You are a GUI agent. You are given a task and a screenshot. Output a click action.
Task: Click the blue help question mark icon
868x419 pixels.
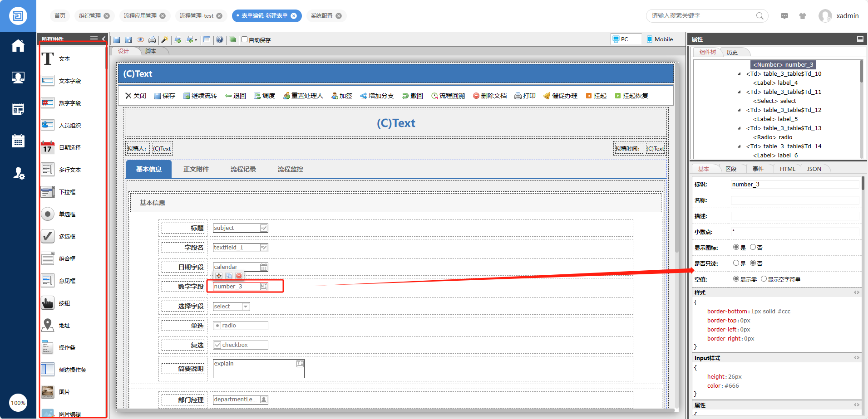tap(220, 40)
